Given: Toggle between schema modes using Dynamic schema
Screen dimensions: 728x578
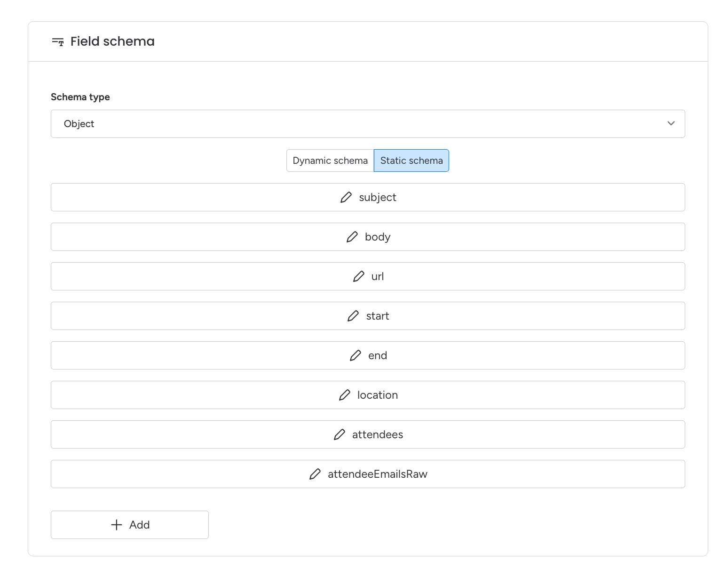Looking at the screenshot, I should coord(330,161).
